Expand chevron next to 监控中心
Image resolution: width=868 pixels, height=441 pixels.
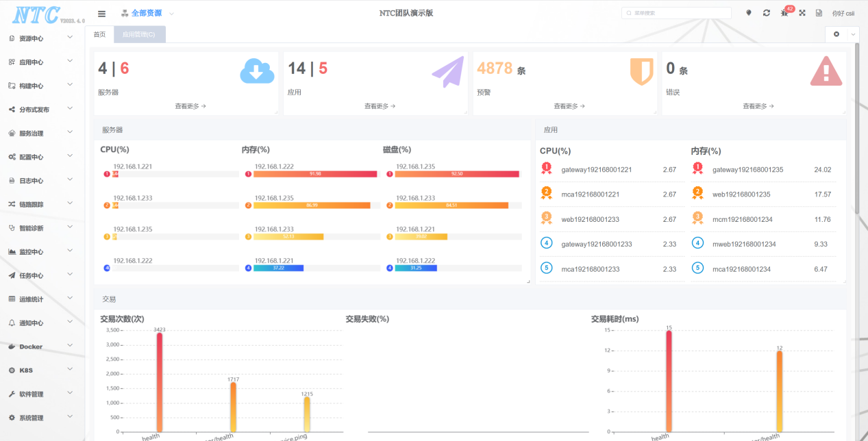(x=70, y=251)
